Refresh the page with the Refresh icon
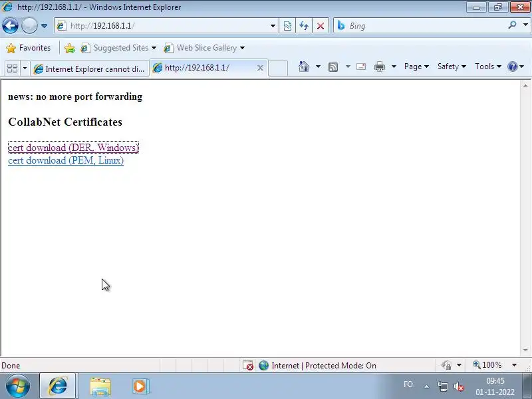This screenshot has height=399, width=532. click(304, 26)
